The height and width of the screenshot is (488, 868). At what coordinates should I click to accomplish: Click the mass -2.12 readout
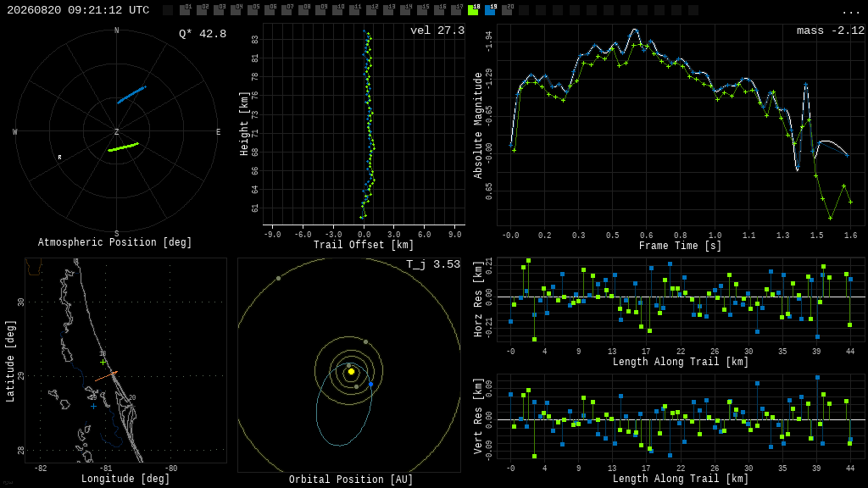tap(831, 31)
